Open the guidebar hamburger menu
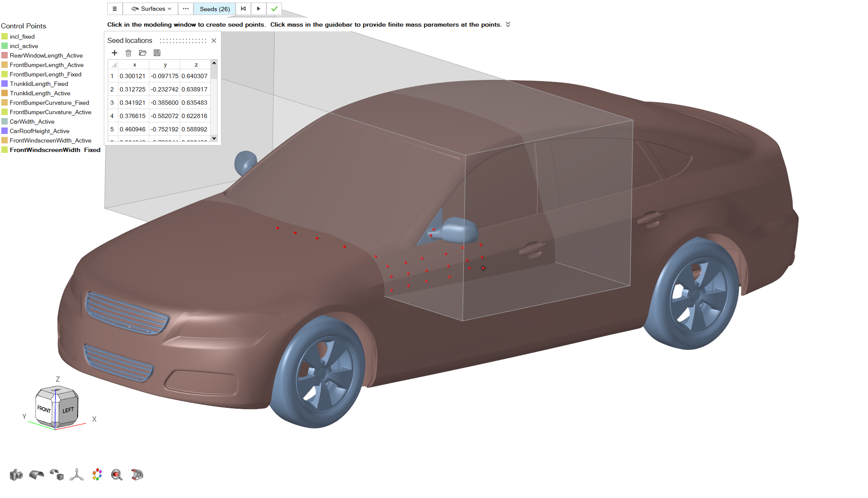 [x=115, y=9]
